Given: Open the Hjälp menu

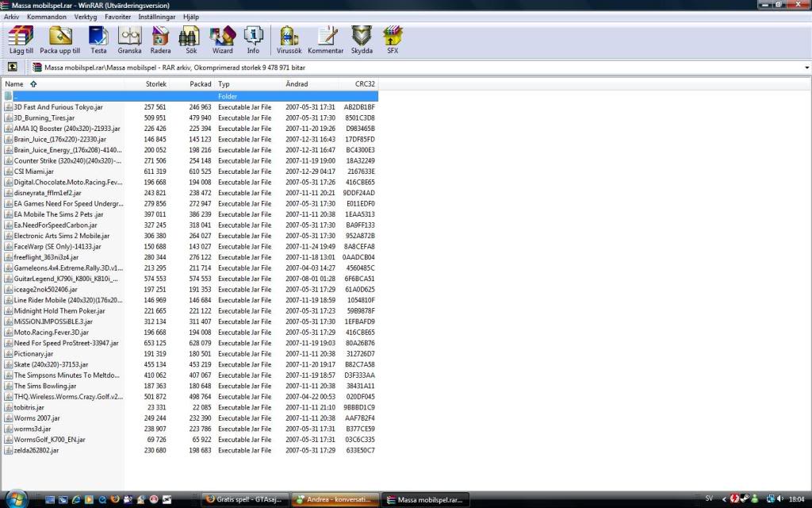Looking at the screenshot, I should [x=191, y=17].
